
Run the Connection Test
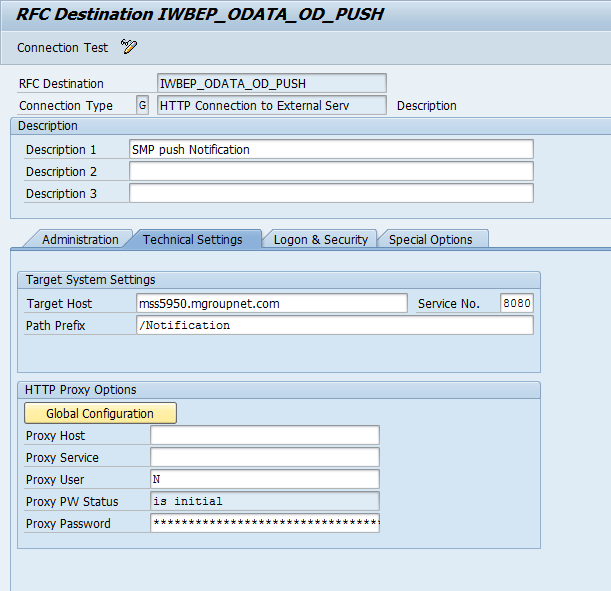pos(62,48)
